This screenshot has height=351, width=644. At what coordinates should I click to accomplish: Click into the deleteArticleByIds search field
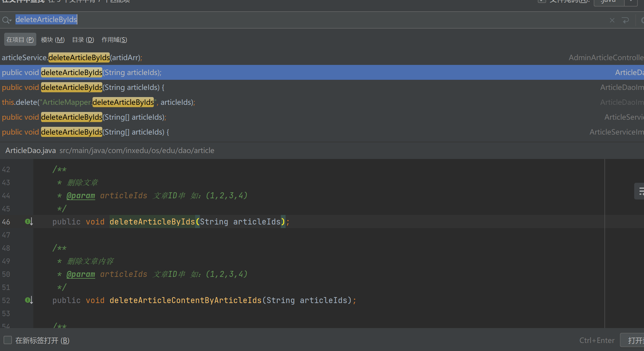309,20
